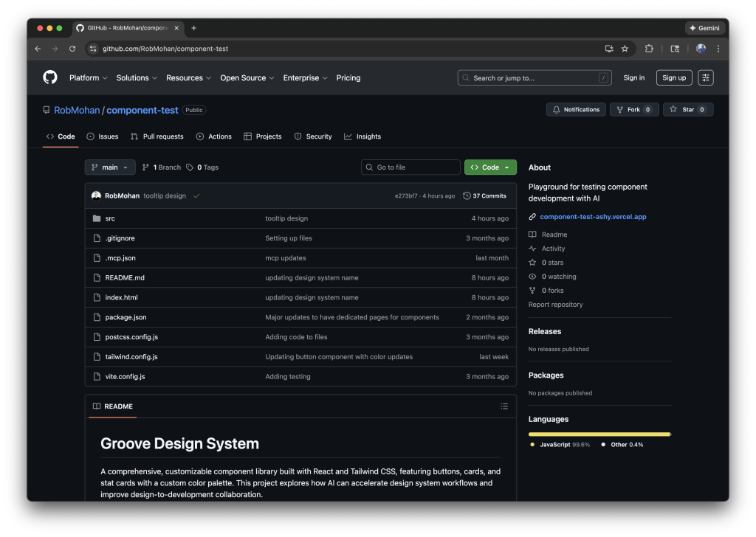Expand the main branch dropdown
This screenshot has width=756, height=537.
[x=110, y=167]
